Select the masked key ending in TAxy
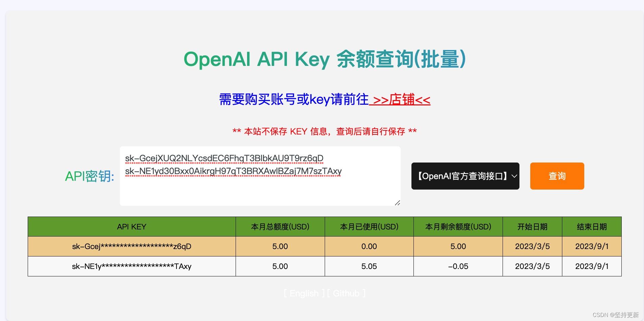The height and width of the screenshot is (321, 644). 132,266
